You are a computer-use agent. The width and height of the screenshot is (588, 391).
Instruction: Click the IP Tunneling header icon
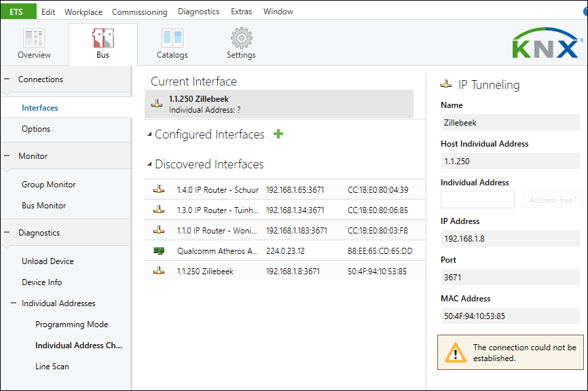[x=446, y=84]
